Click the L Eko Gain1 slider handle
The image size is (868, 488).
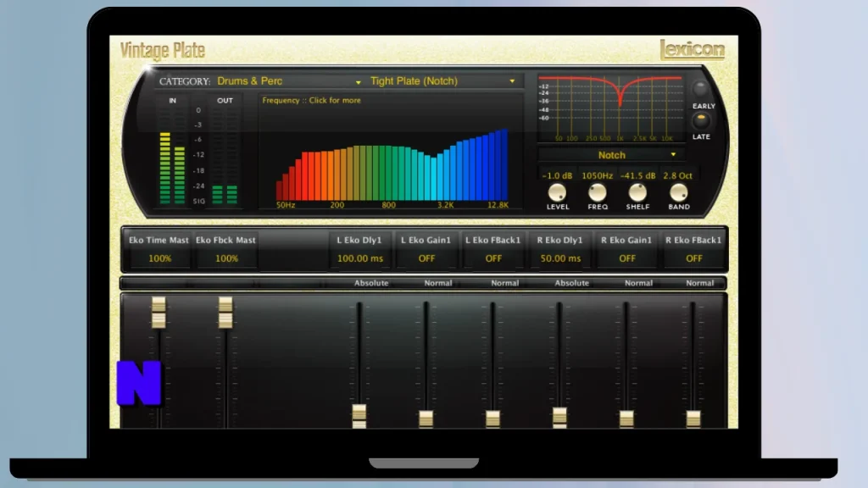[x=426, y=419]
